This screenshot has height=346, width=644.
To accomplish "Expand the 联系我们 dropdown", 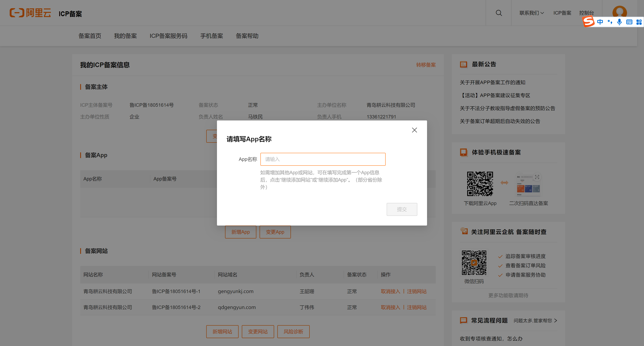I will [531, 13].
